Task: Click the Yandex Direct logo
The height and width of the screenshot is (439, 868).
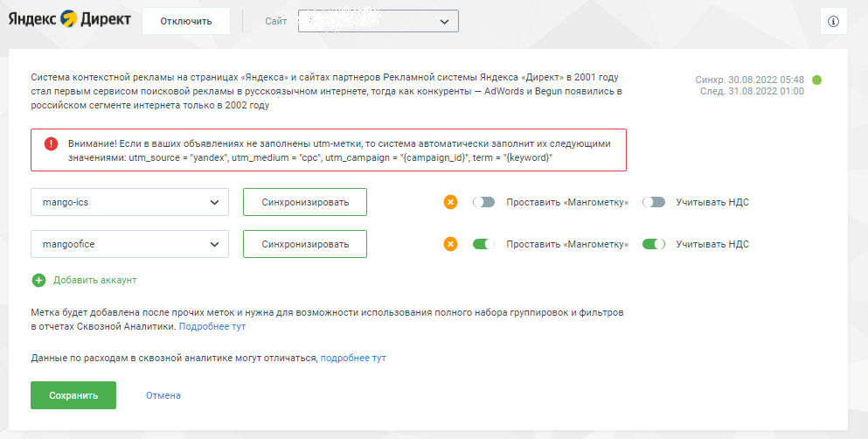Action: 70,19
